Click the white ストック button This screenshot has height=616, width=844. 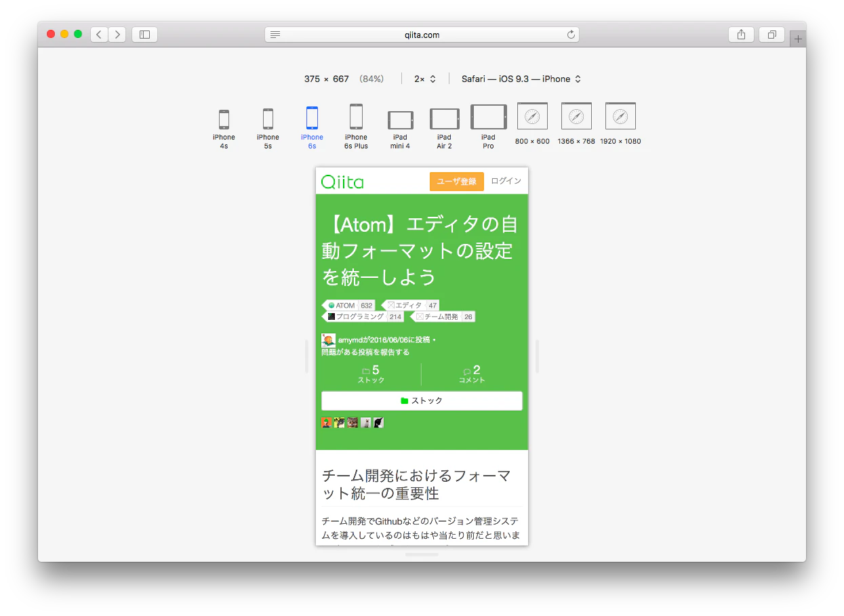coord(422,401)
